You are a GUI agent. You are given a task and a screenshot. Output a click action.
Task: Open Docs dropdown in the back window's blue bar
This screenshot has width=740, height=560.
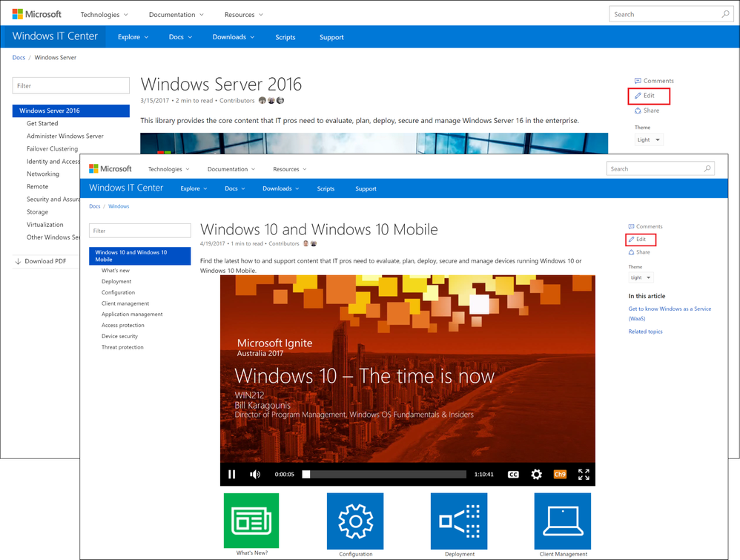(x=180, y=37)
